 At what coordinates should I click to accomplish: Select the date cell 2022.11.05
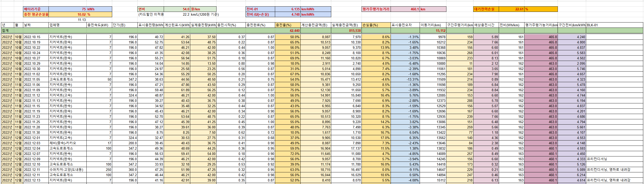pyautogui.click(x=36, y=79)
